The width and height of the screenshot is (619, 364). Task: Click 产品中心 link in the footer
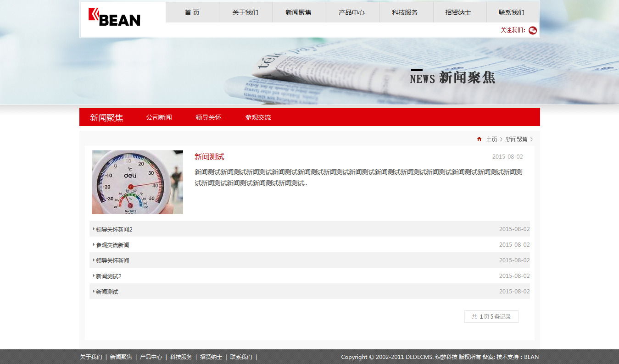click(x=151, y=357)
